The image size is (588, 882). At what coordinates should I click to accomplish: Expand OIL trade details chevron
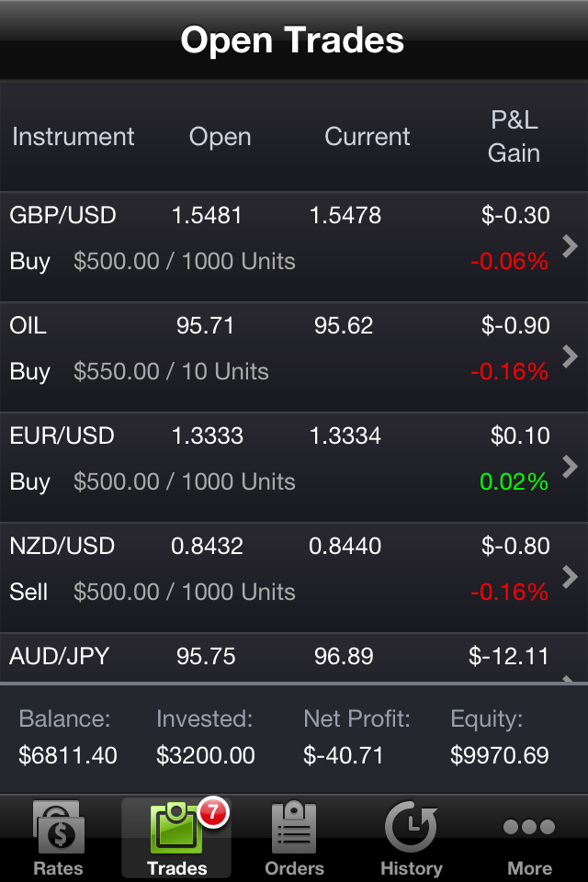pyautogui.click(x=570, y=356)
